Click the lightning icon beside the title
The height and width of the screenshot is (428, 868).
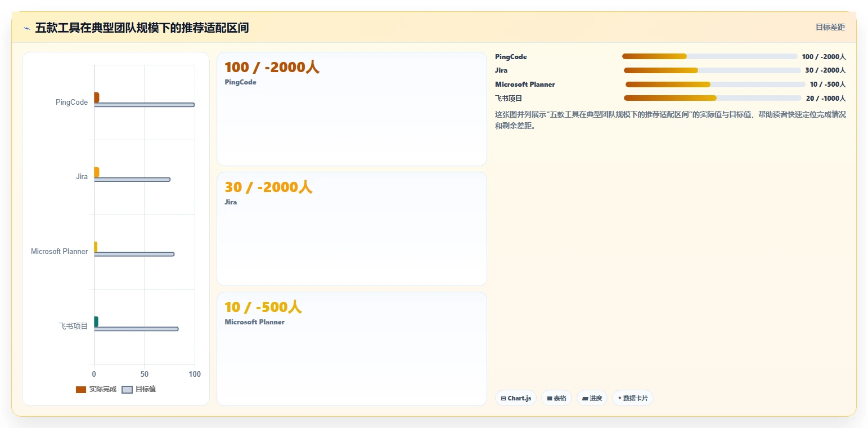click(x=26, y=28)
